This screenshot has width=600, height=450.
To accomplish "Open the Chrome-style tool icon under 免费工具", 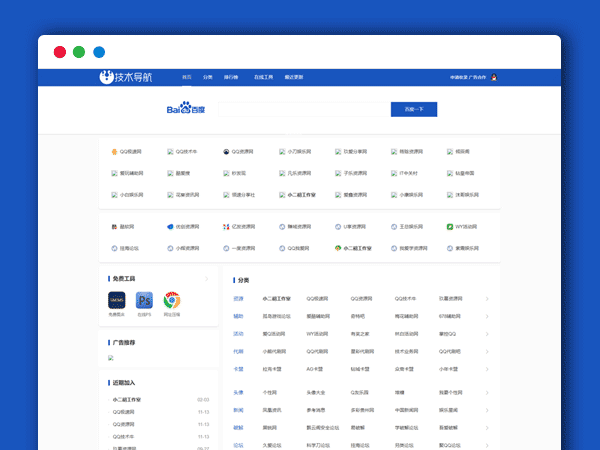I will [172, 300].
